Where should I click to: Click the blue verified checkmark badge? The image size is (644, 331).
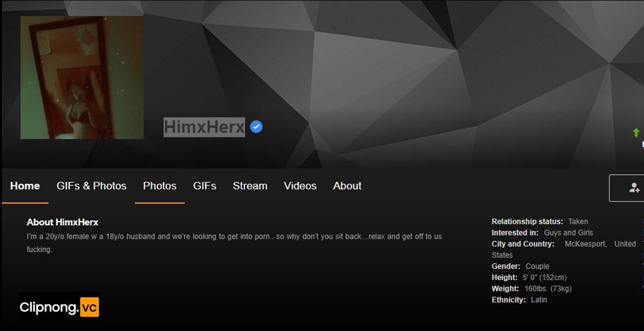tap(256, 127)
